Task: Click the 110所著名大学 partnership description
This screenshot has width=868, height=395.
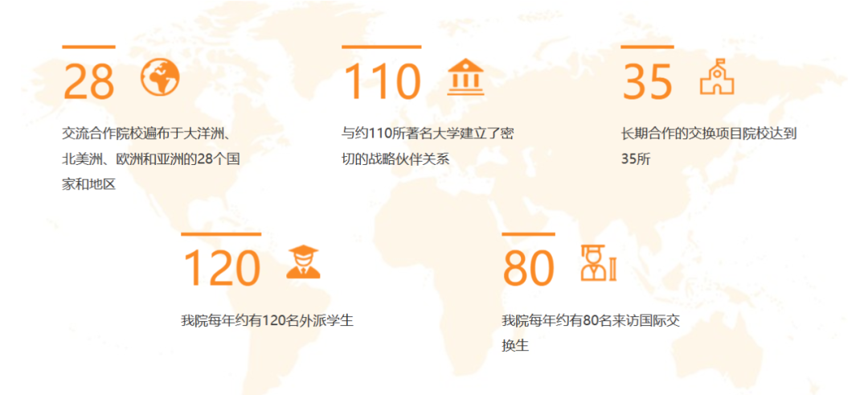Action: (428, 146)
